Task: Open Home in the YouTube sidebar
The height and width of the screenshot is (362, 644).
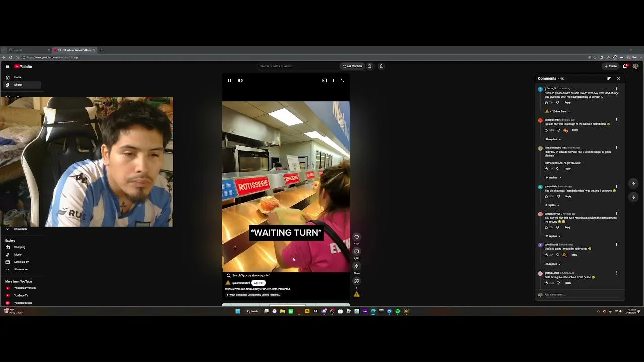Action: point(22,77)
